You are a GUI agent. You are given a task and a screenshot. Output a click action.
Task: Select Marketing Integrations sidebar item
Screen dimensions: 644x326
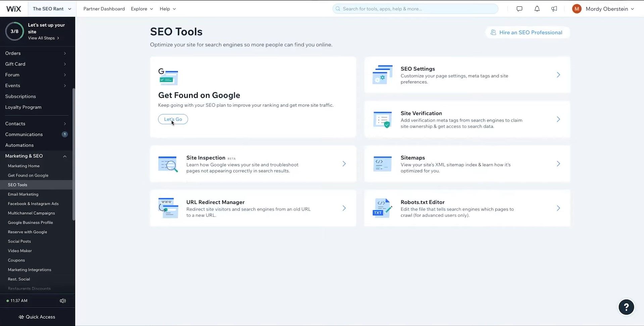click(30, 270)
